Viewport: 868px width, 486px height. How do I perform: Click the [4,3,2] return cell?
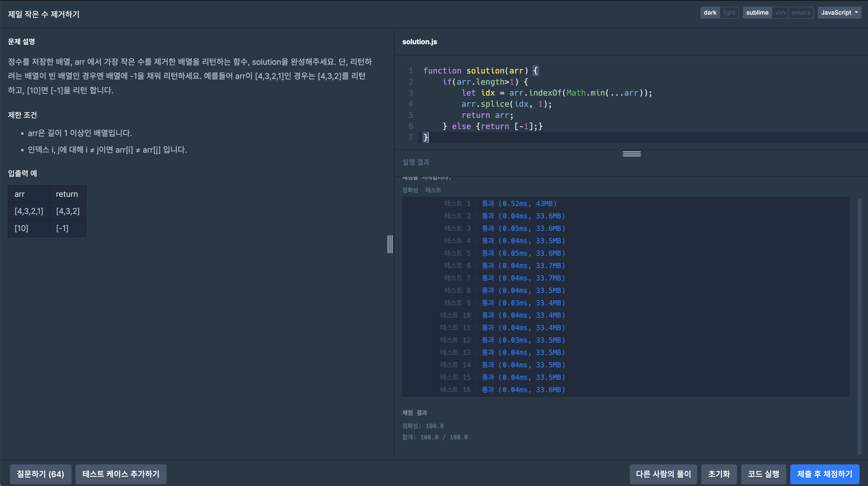[68, 211]
